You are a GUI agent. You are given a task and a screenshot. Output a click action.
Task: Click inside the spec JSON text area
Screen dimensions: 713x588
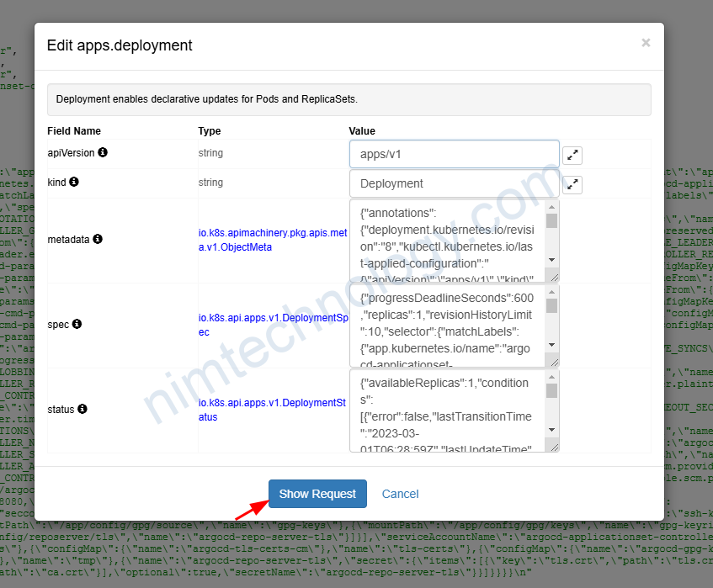(446, 326)
